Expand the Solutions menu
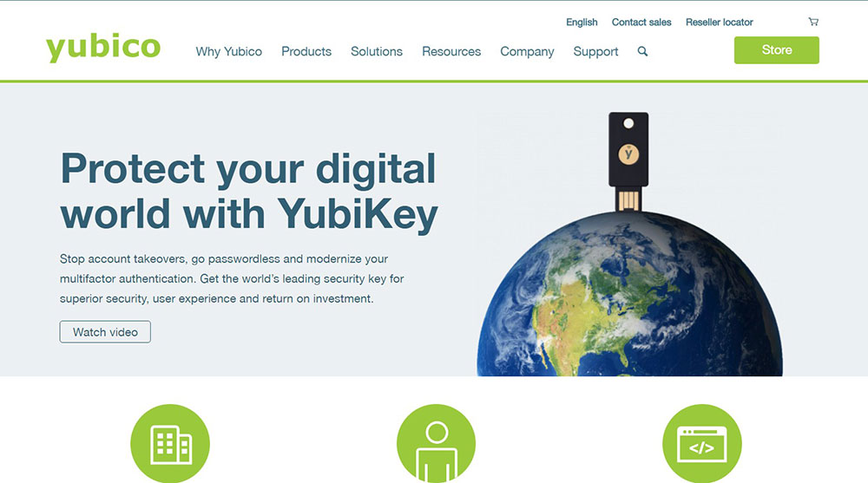This screenshot has width=868, height=483. [x=377, y=51]
